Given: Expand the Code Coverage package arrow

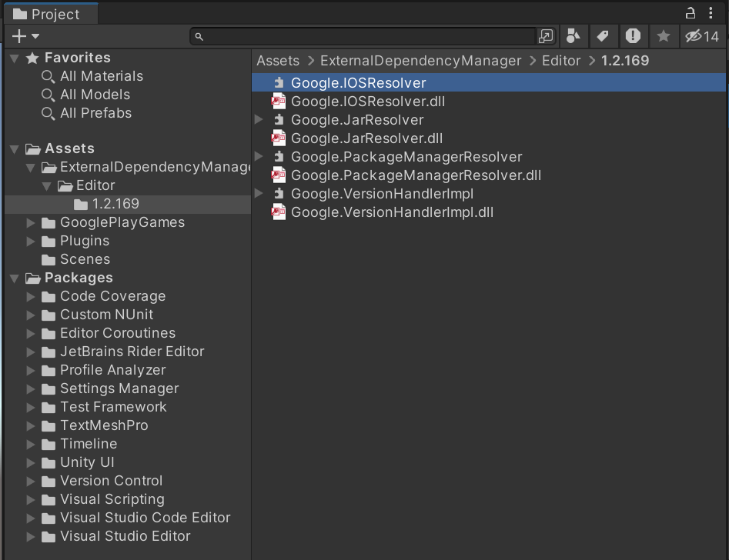Looking at the screenshot, I should pyautogui.click(x=31, y=296).
